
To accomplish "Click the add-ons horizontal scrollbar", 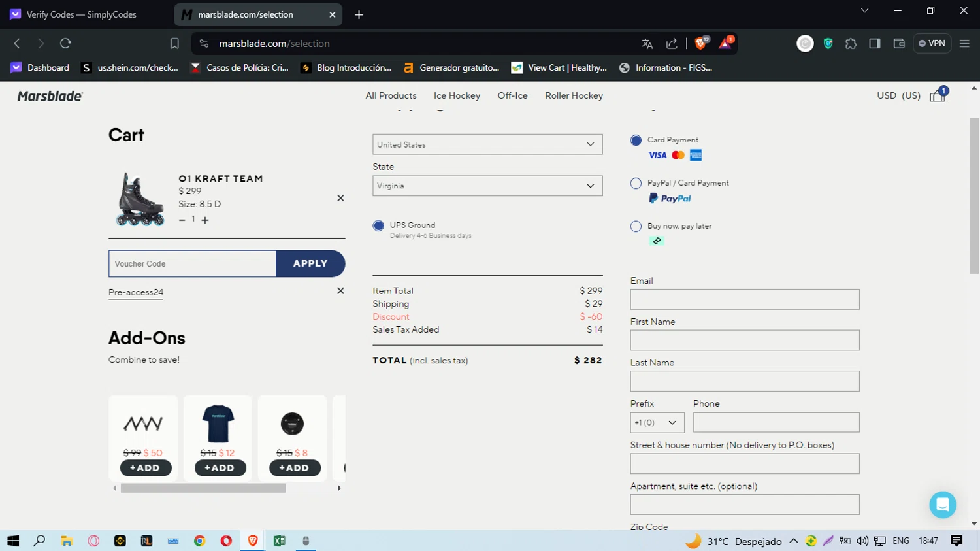I will (203, 488).
